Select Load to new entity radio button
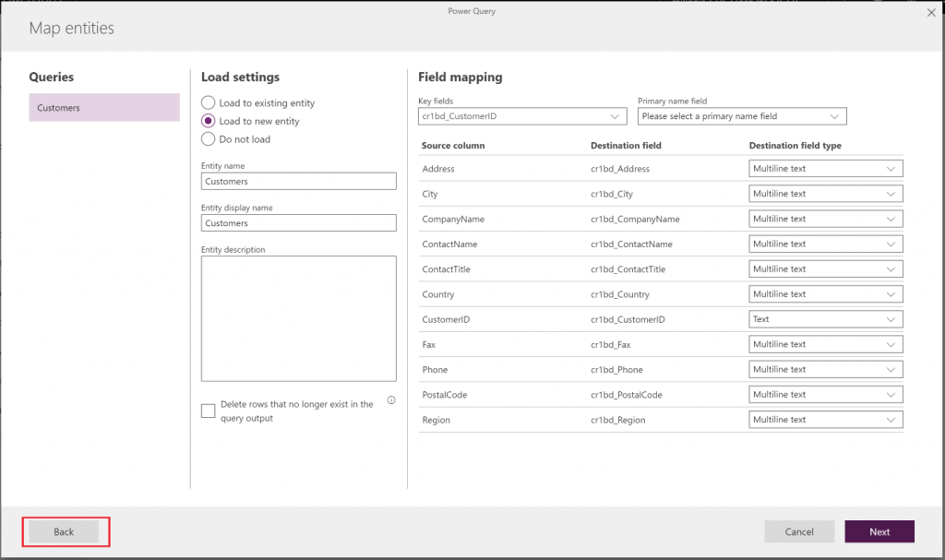 pos(208,121)
